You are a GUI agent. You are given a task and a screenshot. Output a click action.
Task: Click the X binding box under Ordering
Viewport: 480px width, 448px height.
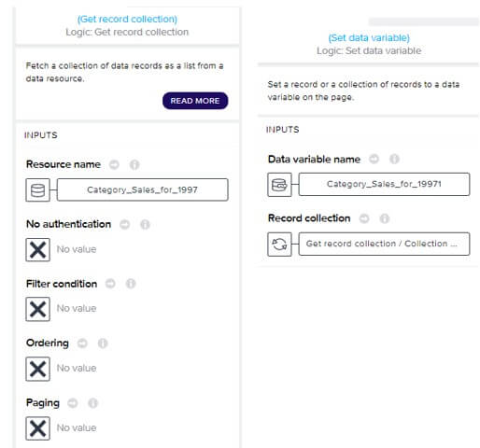(37, 369)
